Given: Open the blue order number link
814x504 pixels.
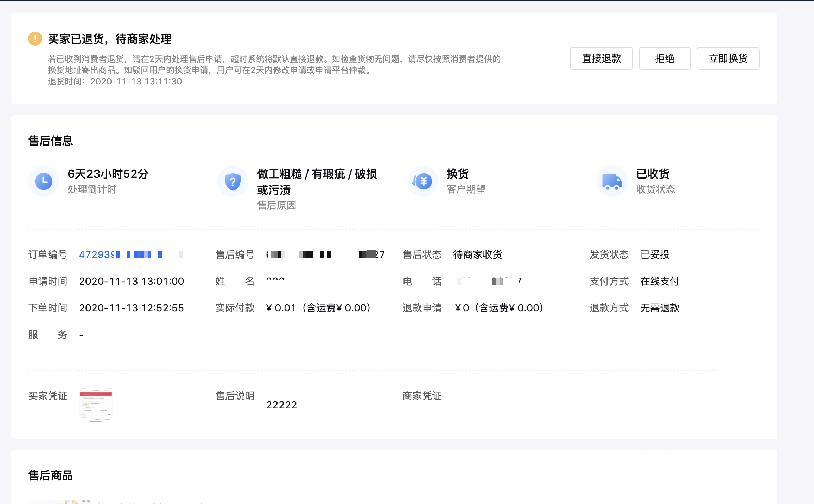Looking at the screenshot, I should pyautogui.click(x=138, y=254).
